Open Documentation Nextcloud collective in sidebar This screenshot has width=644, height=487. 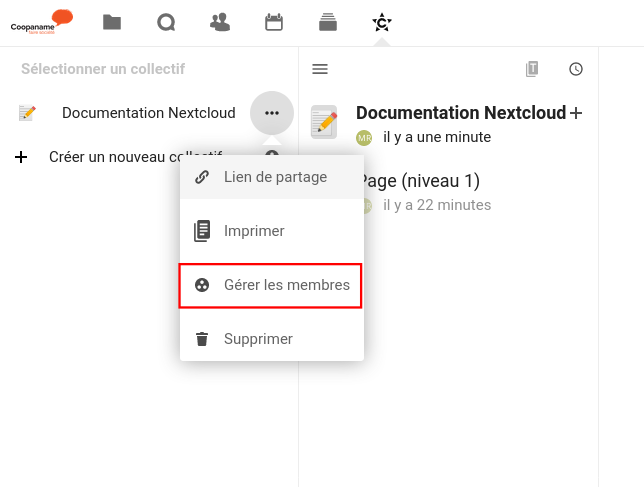pyautogui.click(x=148, y=113)
